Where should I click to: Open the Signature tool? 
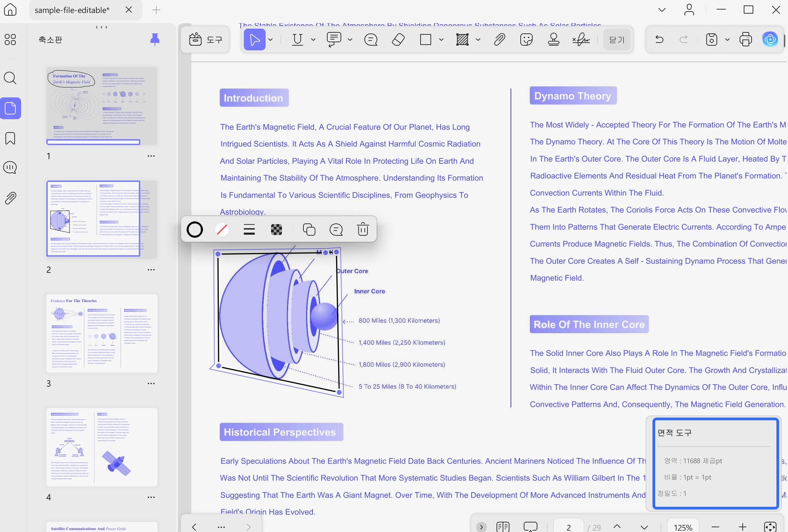[581, 40]
